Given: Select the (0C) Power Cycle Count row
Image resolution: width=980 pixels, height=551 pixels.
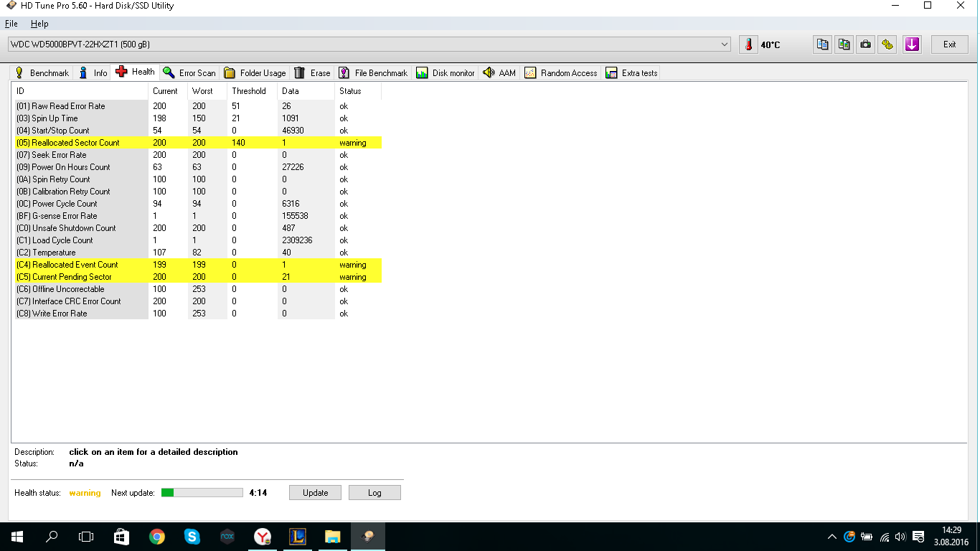Looking at the screenshot, I should point(197,204).
